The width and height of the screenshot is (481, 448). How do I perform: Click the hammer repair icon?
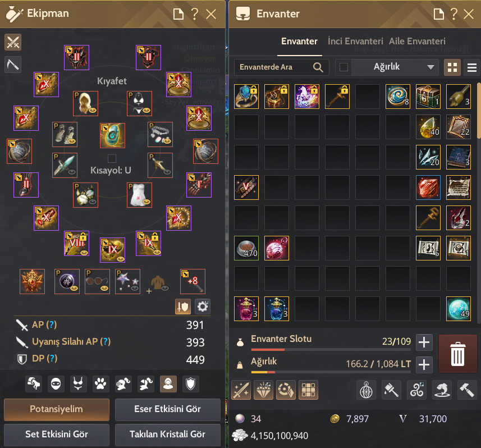[466, 390]
